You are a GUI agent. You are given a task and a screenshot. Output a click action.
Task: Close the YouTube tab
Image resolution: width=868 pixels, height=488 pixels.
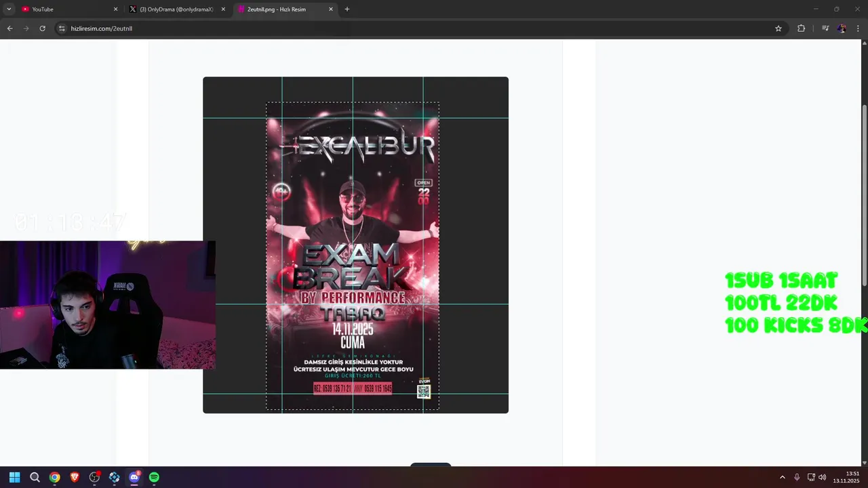[115, 9]
